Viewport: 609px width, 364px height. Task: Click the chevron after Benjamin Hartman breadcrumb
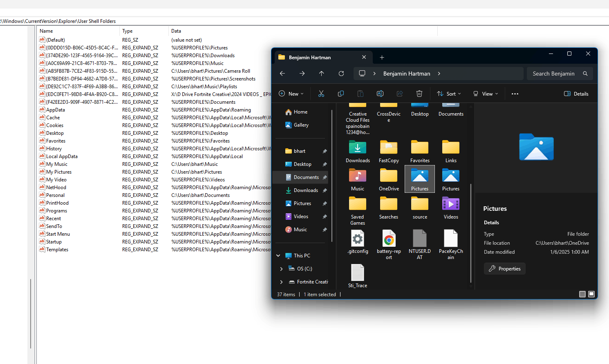[x=439, y=74]
